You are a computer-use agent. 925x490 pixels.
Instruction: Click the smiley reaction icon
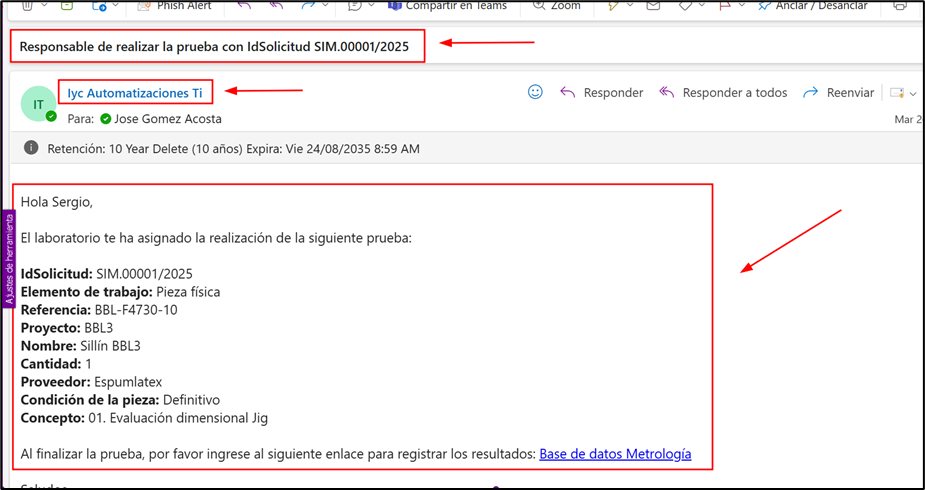pyautogui.click(x=535, y=92)
